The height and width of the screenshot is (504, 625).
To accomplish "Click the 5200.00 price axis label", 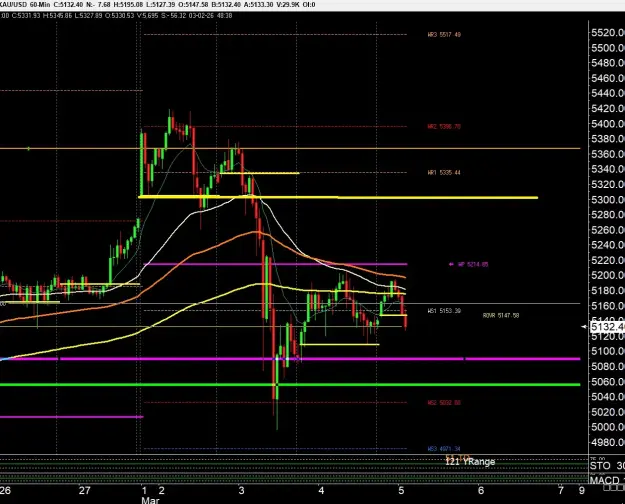I will [x=608, y=275].
